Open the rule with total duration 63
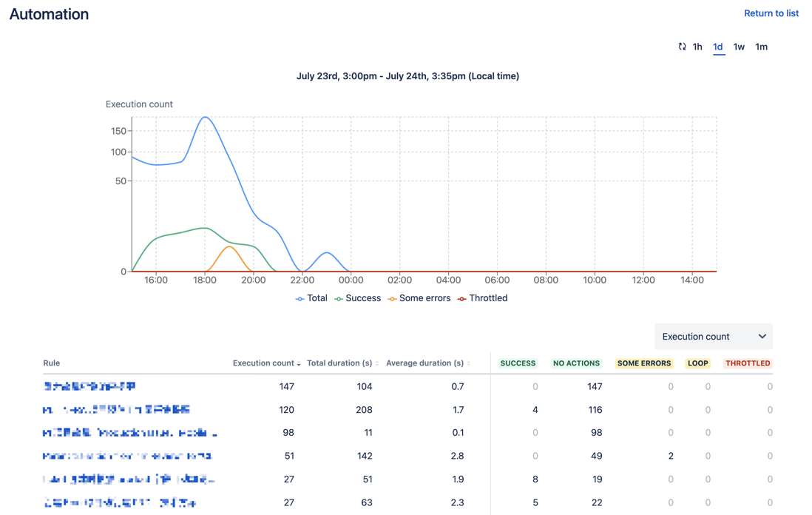 pos(120,502)
